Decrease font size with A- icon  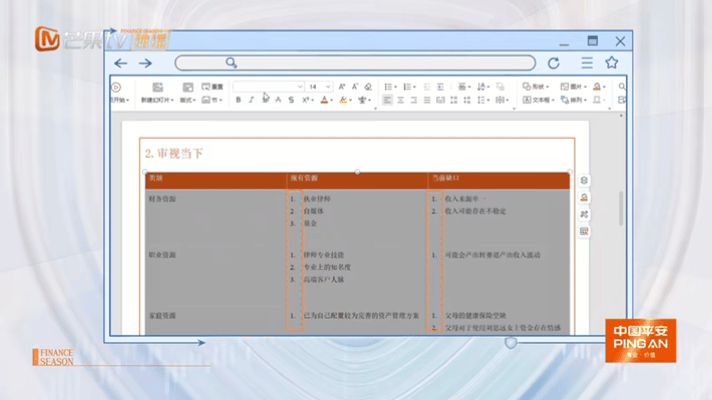click(355, 86)
